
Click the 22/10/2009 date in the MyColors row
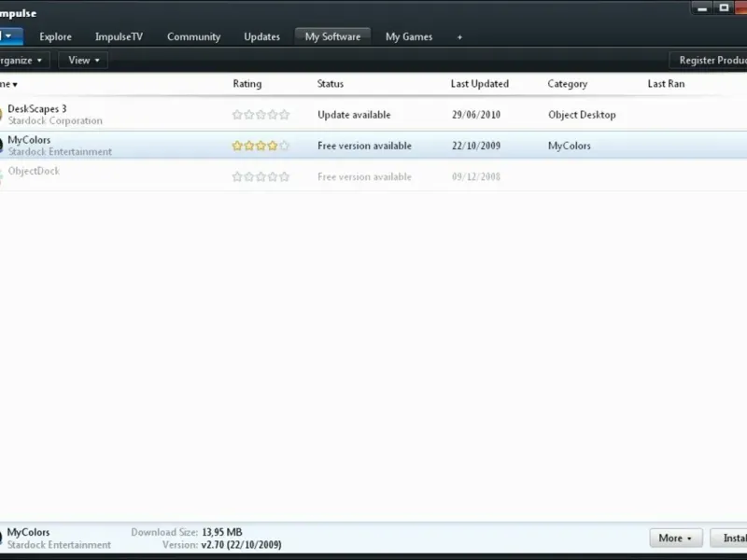point(476,146)
